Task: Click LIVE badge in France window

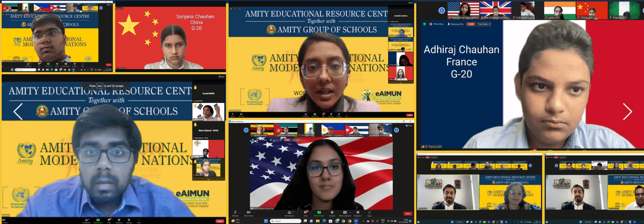Action: coord(471,24)
